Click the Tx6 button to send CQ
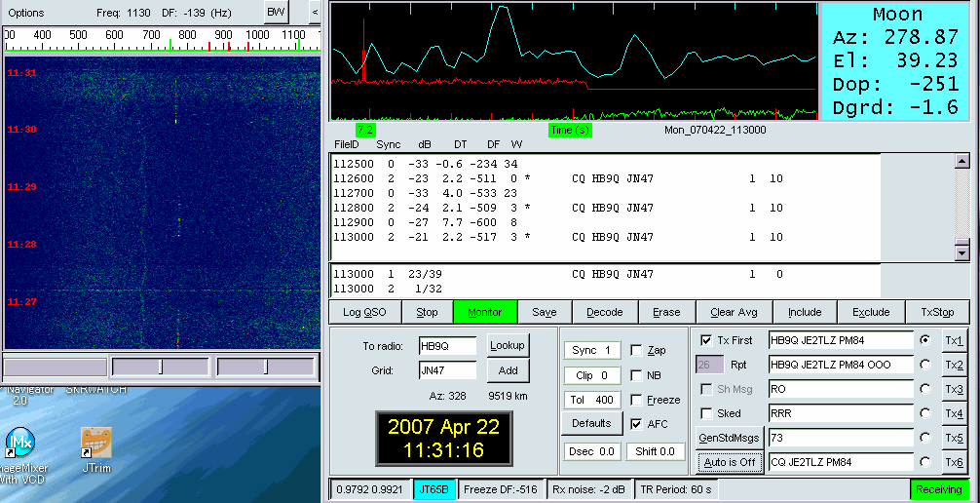 [954, 462]
